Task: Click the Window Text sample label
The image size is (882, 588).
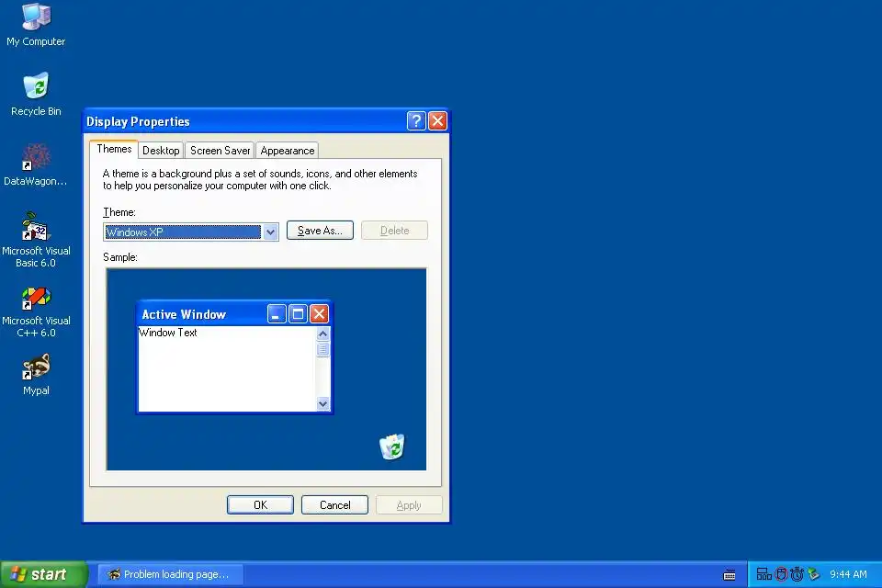Action: pyautogui.click(x=167, y=333)
